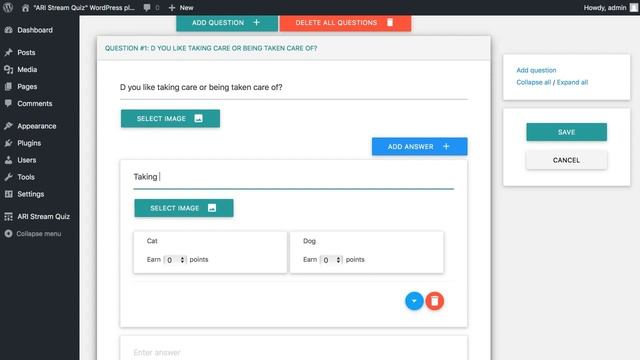
Task: Click the ADD QUESTION button
Action: click(x=227, y=23)
